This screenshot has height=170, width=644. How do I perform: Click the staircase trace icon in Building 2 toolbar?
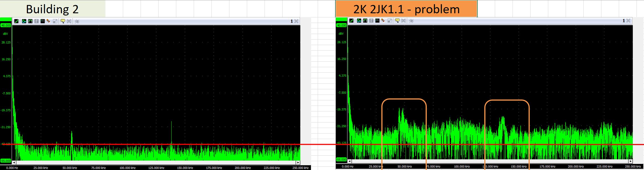(17, 21)
